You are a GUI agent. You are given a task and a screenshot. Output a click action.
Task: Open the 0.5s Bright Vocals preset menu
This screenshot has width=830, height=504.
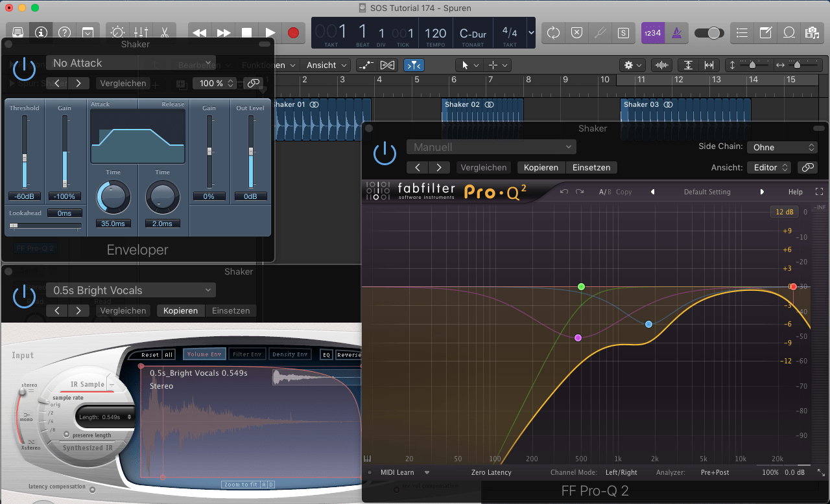[x=130, y=290]
